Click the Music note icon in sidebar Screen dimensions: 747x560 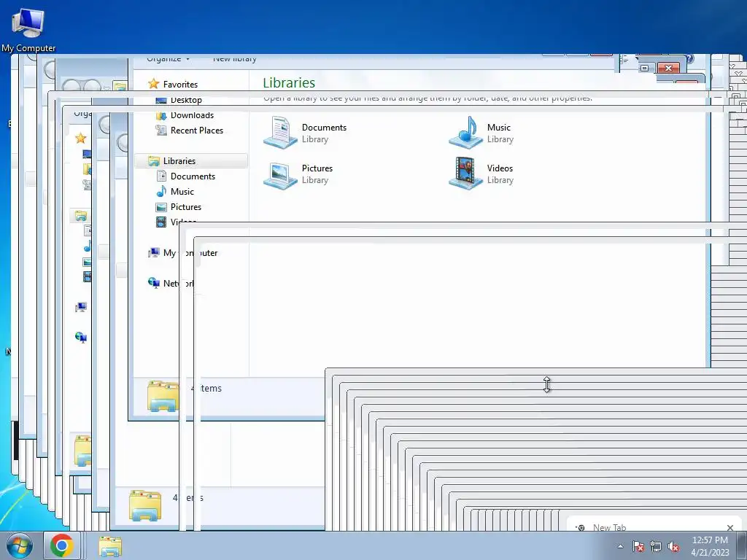161,192
